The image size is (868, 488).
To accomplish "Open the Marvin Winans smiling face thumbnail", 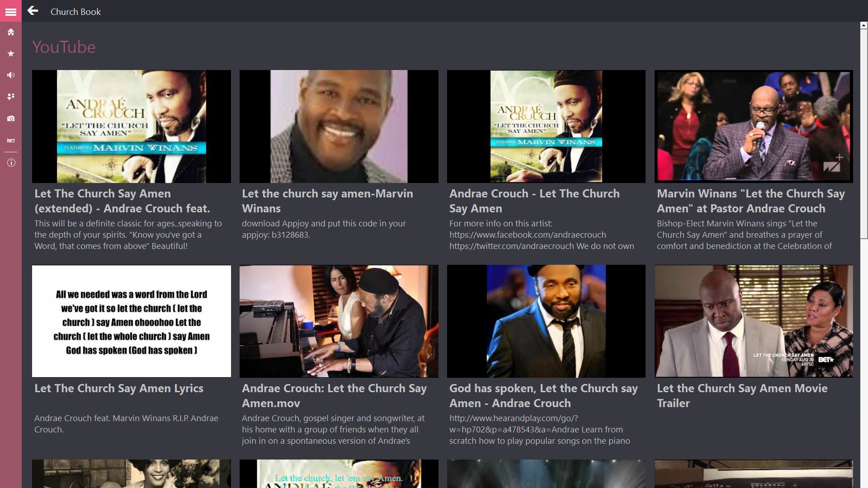I will point(339,127).
